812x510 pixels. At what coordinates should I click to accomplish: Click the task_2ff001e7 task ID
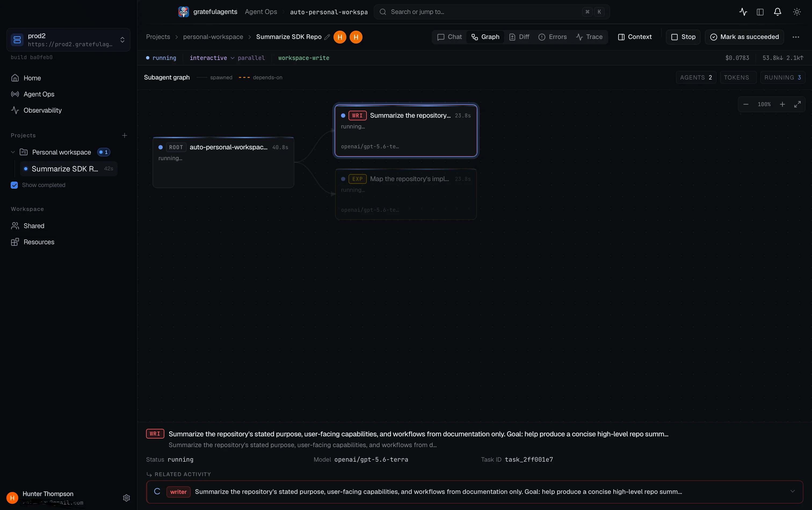[528, 459]
